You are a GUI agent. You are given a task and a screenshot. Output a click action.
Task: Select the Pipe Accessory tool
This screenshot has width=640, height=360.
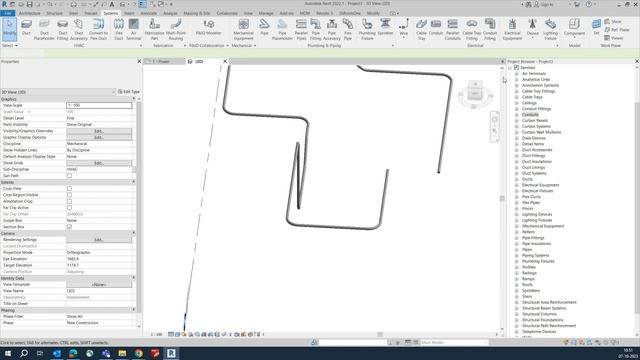(332, 29)
